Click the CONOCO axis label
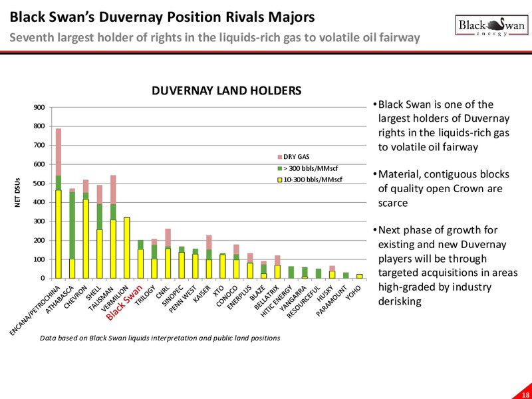This screenshot has height=399, width=532. click(227, 295)
